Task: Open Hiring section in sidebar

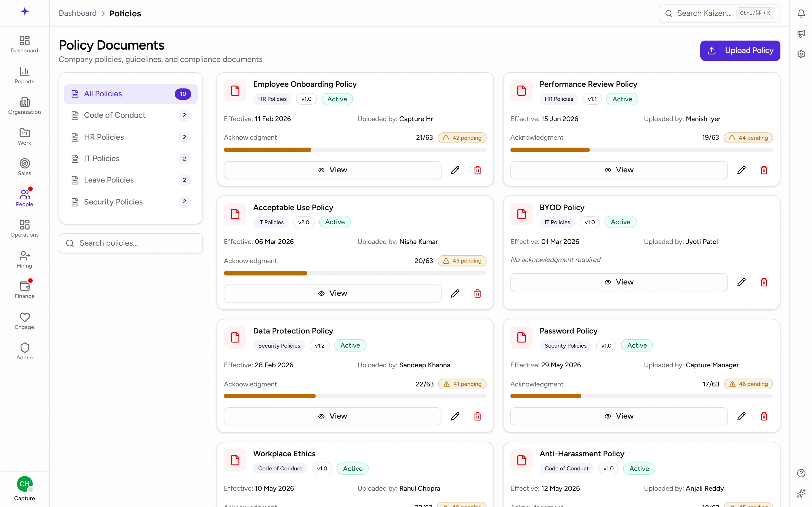Action: 25,259
